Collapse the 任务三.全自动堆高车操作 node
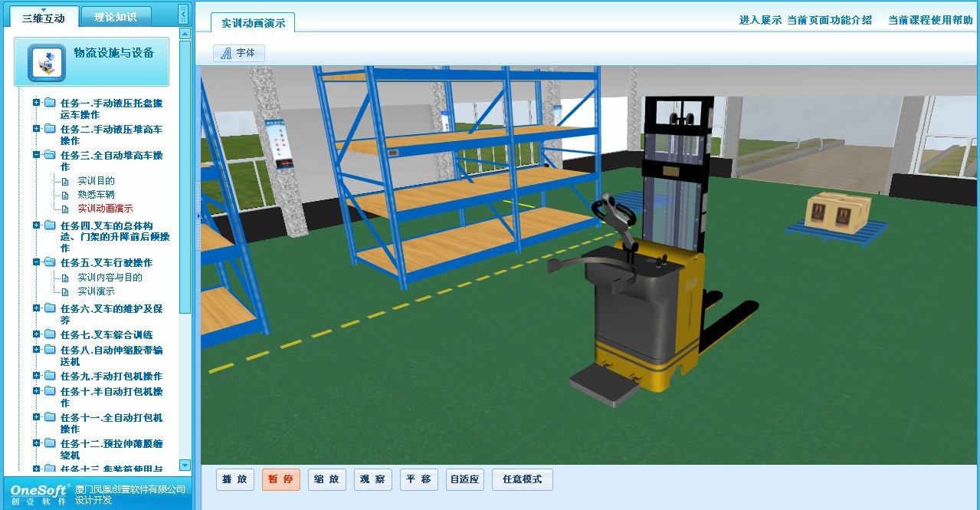Image resolution: width=980 pixels, height=510 pixels. coord(36,155)
